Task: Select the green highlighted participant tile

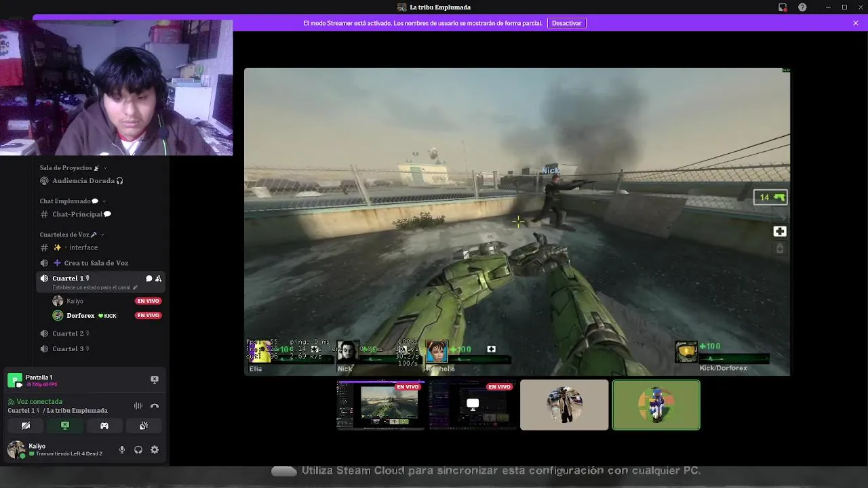Action: tap(656, 405)
